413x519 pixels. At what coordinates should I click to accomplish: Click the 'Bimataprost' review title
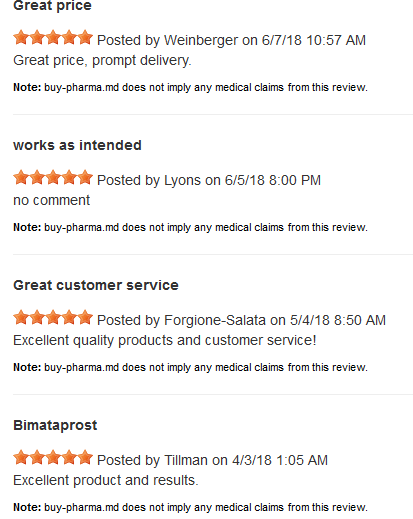(x=55, y=426)
